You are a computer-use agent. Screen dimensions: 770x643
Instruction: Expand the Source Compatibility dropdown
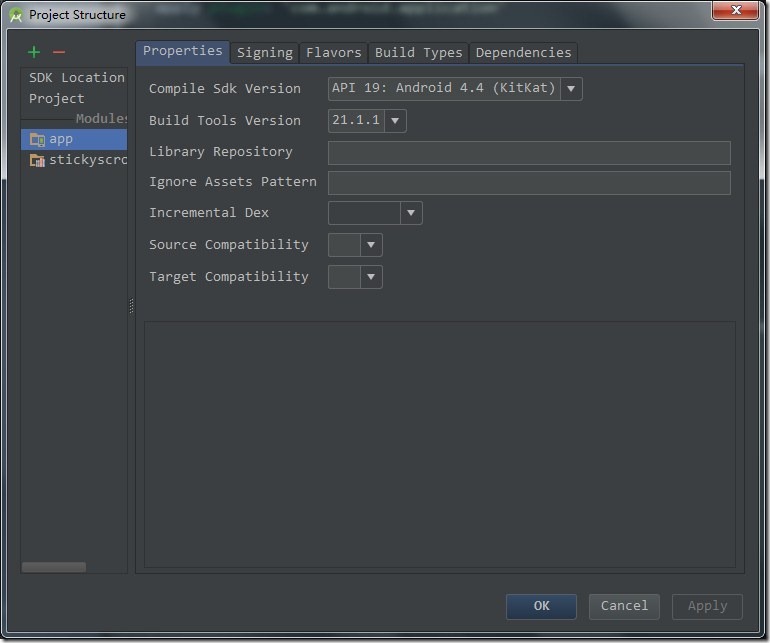[x=371, y=245]
